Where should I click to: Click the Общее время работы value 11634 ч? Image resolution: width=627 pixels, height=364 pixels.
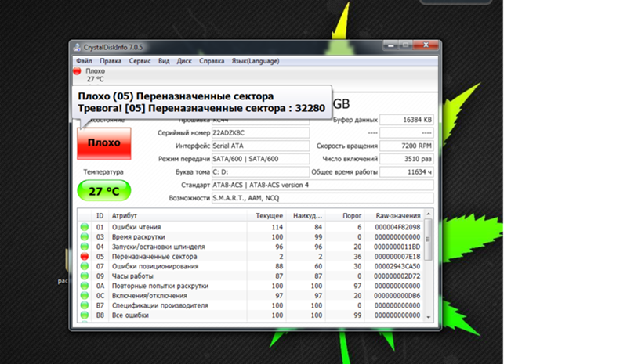pos(406,171)
